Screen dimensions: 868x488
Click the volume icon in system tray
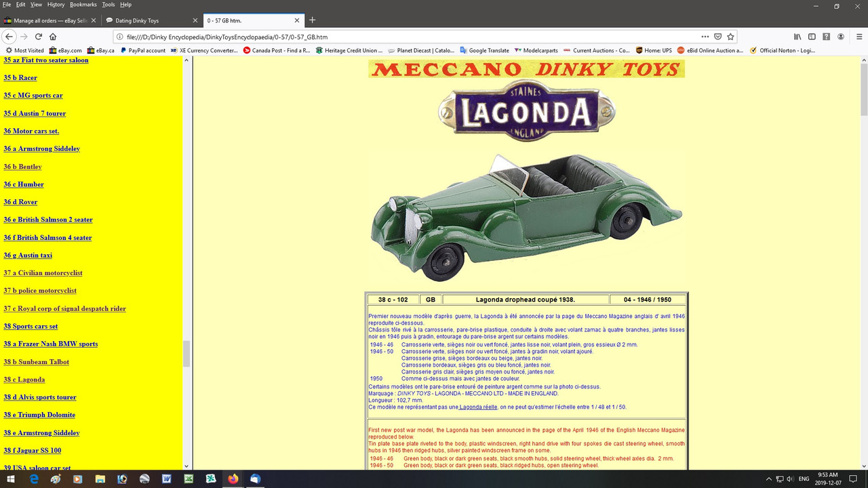790,479
